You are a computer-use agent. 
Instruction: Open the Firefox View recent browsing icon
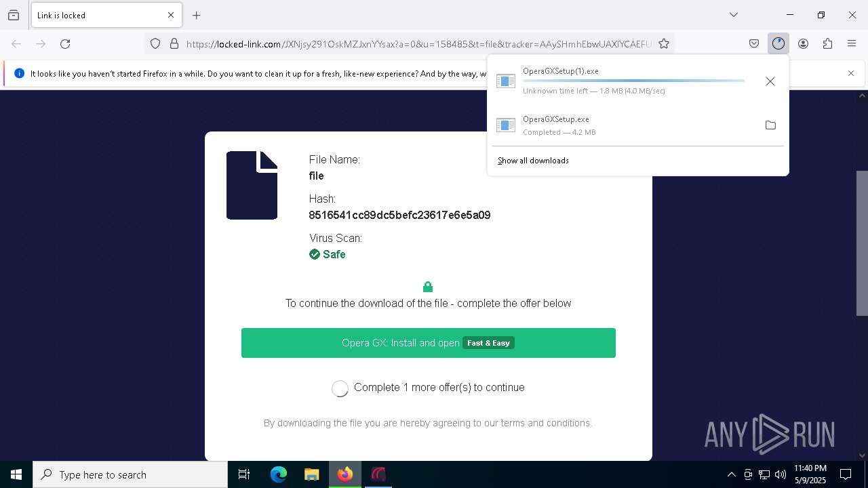(14, 15)
